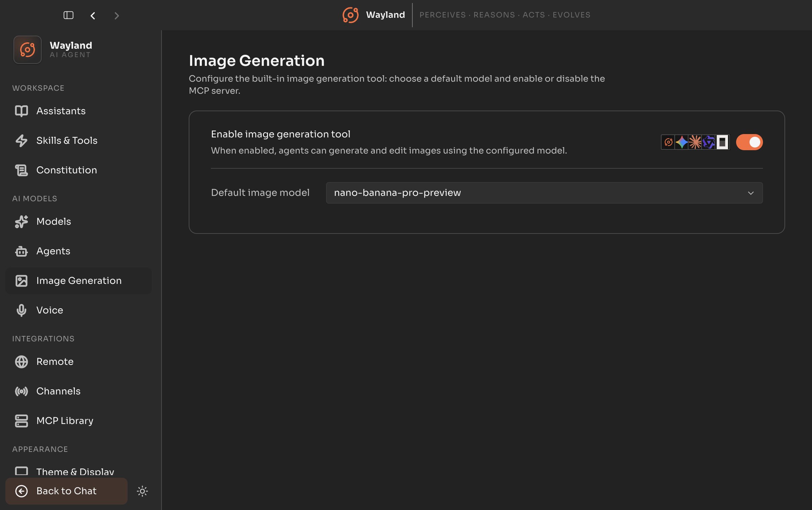Screen dimensions: 812x510
Task: Open MCP Library via server icon
Action: [x=21, y=421]
